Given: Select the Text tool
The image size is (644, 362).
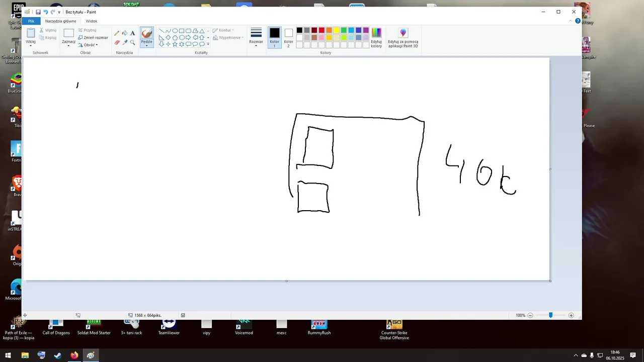Looking at the screenshot, I should click(133, 33).
